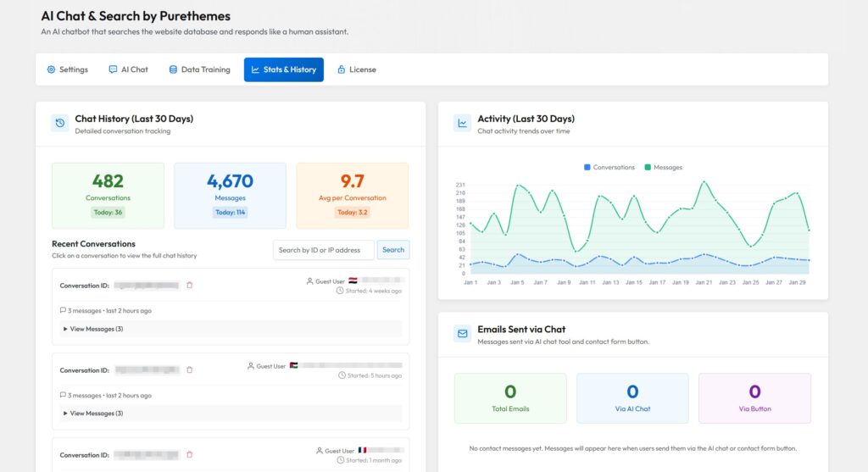Open the Data Training tab
Image resolution: width=868 pixels, height=472 pixels.
199,69
